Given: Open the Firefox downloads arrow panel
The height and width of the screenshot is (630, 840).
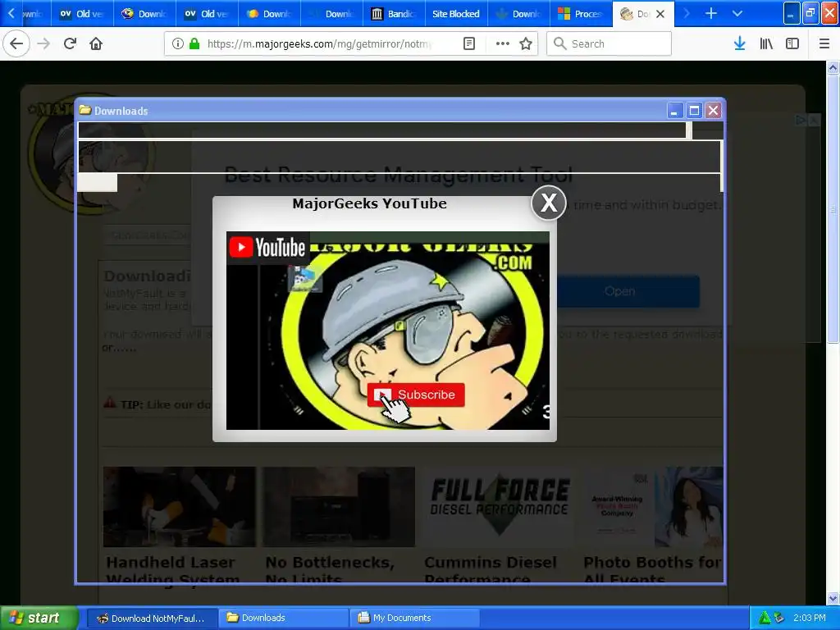Looking at the screenshot, I should pos(740,43).
